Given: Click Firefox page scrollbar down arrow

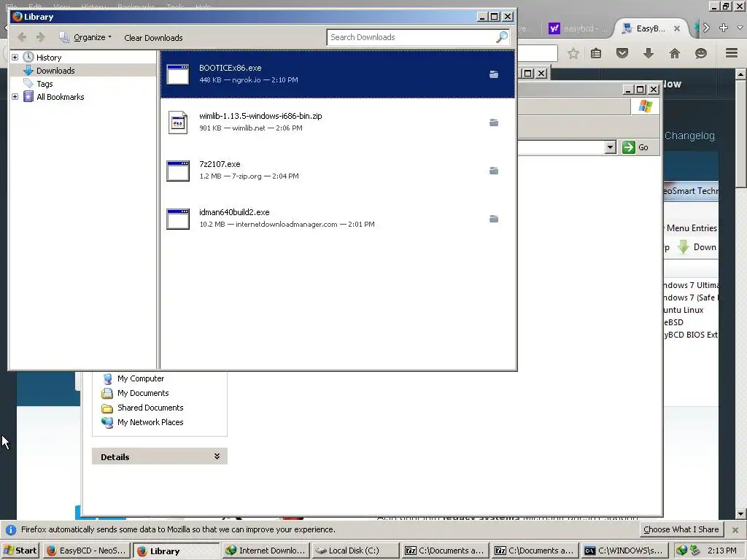Looking at the screenshot, I should point(741,514).
